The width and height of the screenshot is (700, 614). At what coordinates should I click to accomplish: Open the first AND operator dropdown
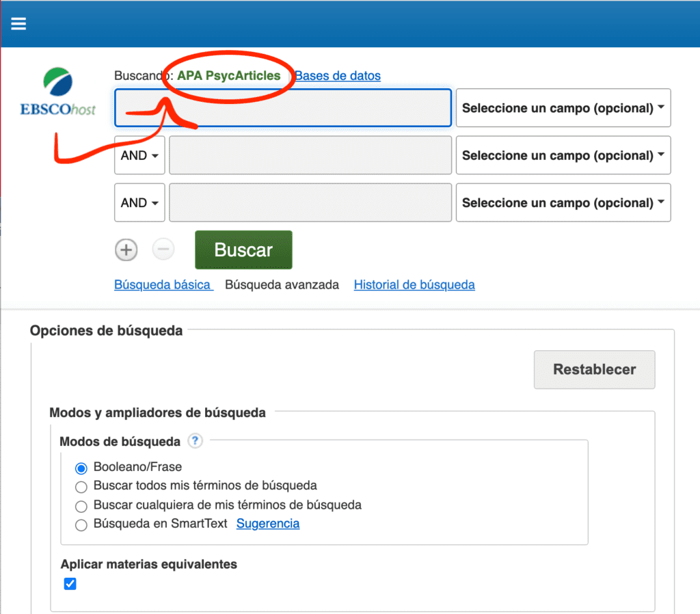(139, 155)
